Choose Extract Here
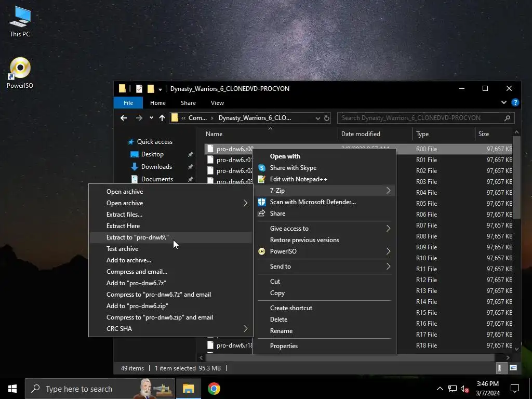 (x=170, y=226)
